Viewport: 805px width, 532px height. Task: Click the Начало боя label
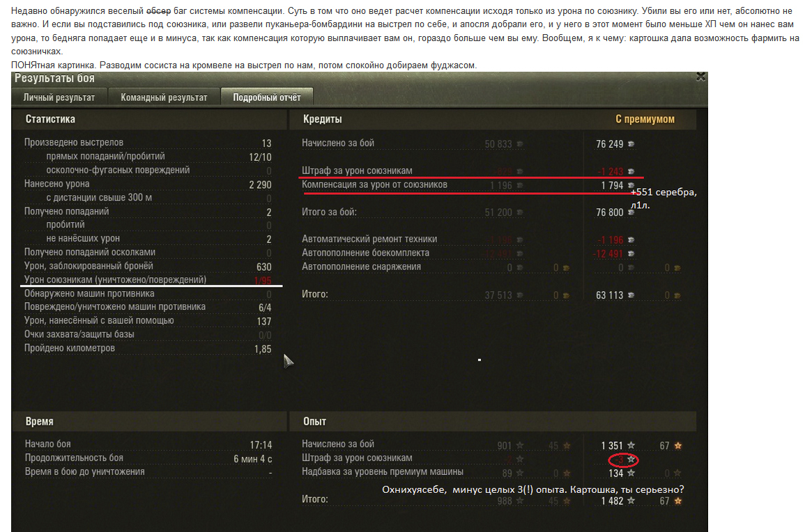click(48, 444)
